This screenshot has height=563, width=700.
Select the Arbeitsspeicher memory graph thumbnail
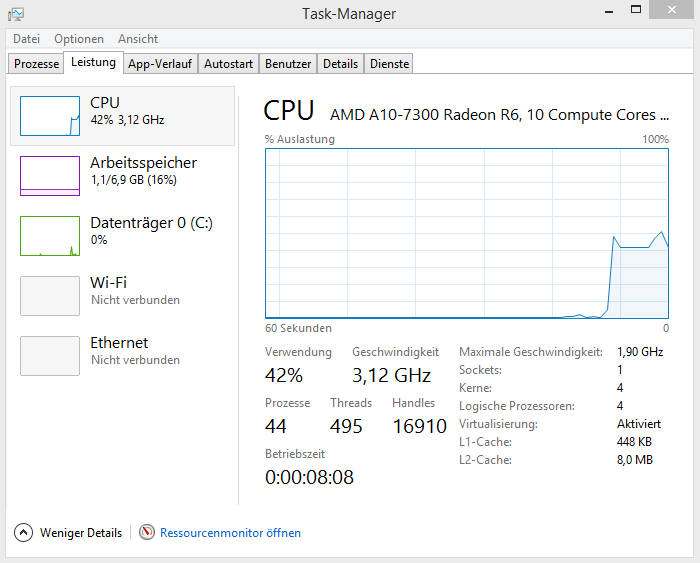pyautogui.click(x=50, y=176)
